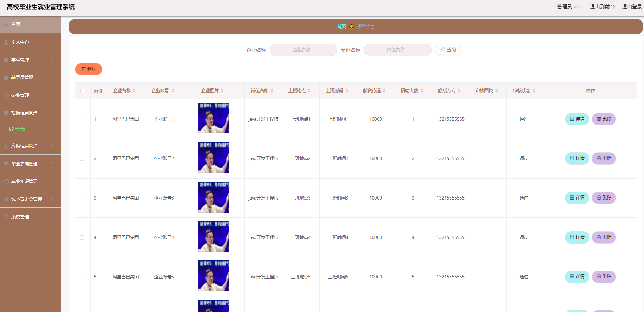
Task: Toggle the select-all checkbox in table header
Action: tap(83, 91)
